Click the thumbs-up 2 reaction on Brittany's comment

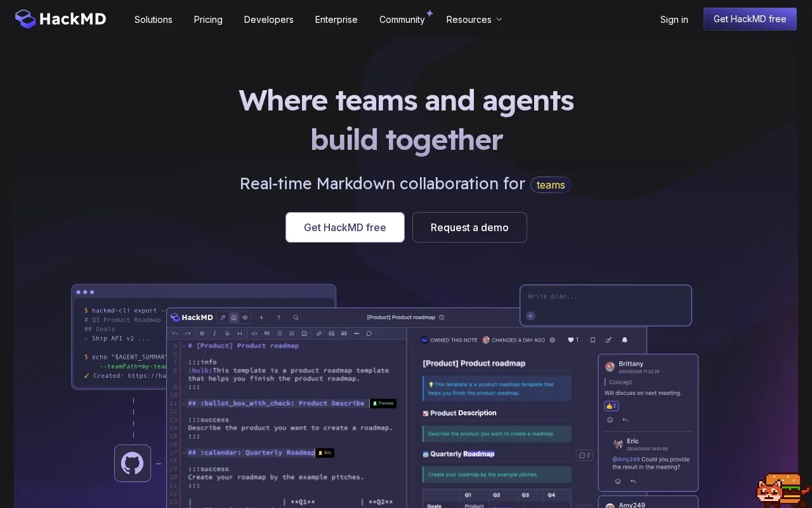pos(611,406)
